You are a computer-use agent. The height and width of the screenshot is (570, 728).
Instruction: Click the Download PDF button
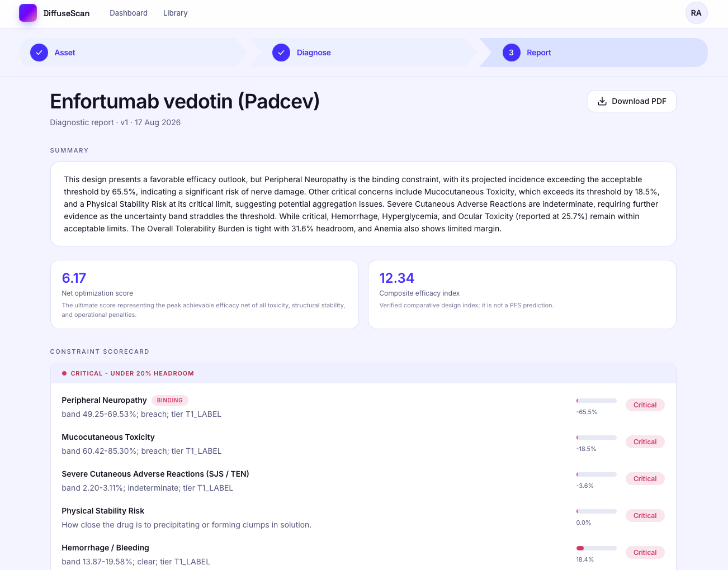click(x=632, y=101)
